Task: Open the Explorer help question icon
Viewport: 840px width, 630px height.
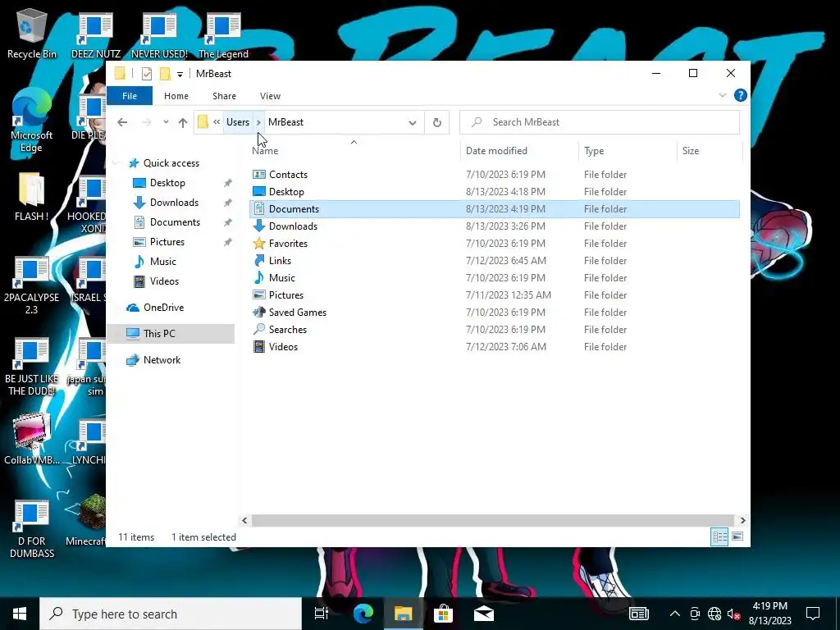Action: 741,95
